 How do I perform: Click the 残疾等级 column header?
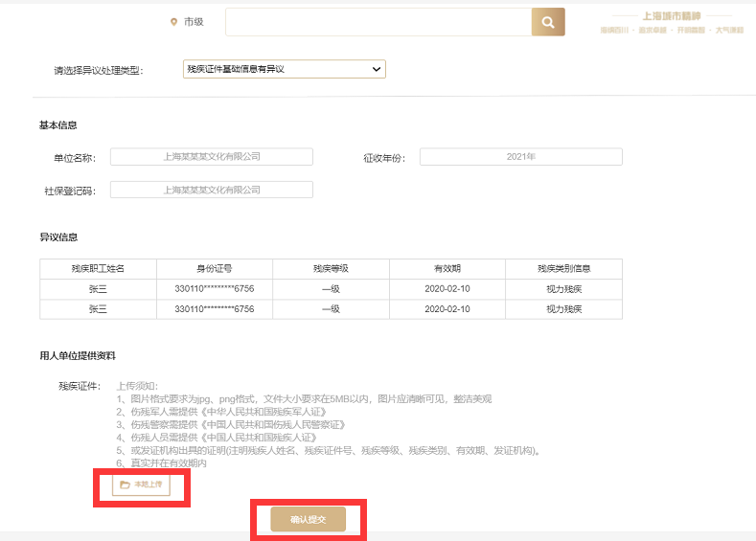tap(331, 269)
